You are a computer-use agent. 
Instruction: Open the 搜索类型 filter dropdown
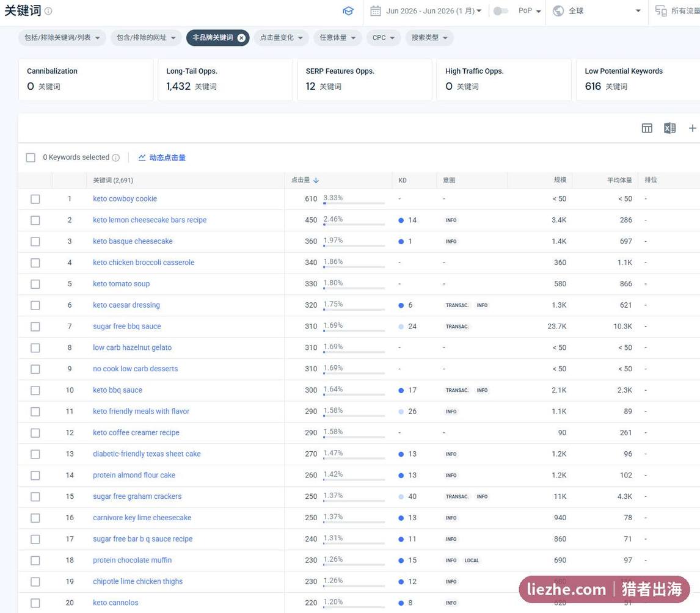pyautogui.click(x=429, y=38)
